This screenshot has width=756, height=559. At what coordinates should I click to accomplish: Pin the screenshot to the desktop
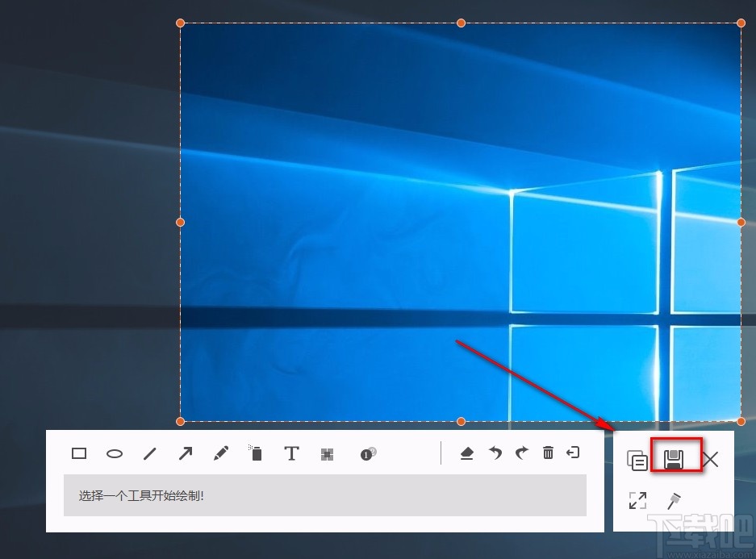click(673, 500)
